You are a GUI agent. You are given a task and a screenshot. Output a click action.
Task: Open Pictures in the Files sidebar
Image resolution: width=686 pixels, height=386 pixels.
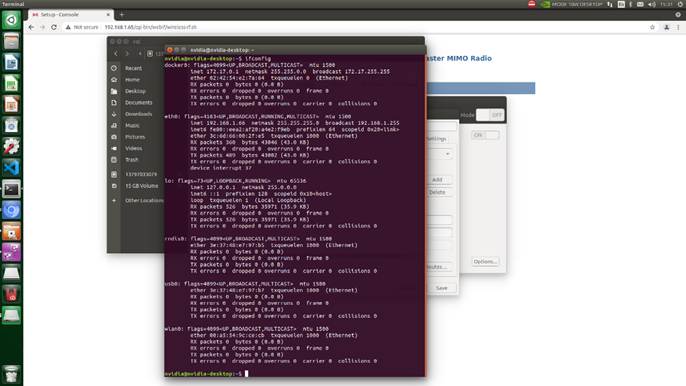click(x=135, y=137)
